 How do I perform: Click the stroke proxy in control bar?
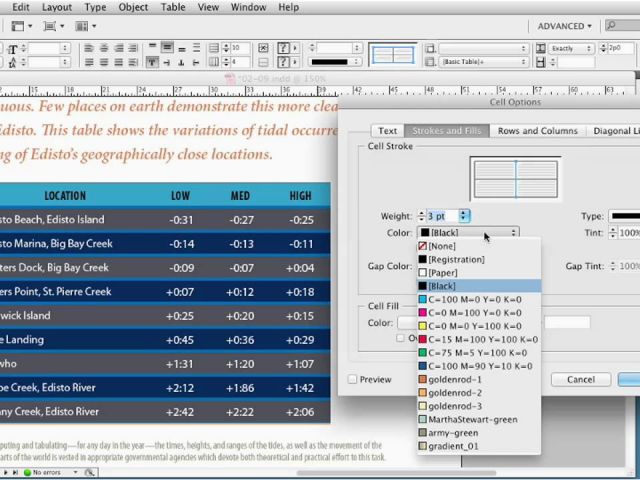click(393, 55)
